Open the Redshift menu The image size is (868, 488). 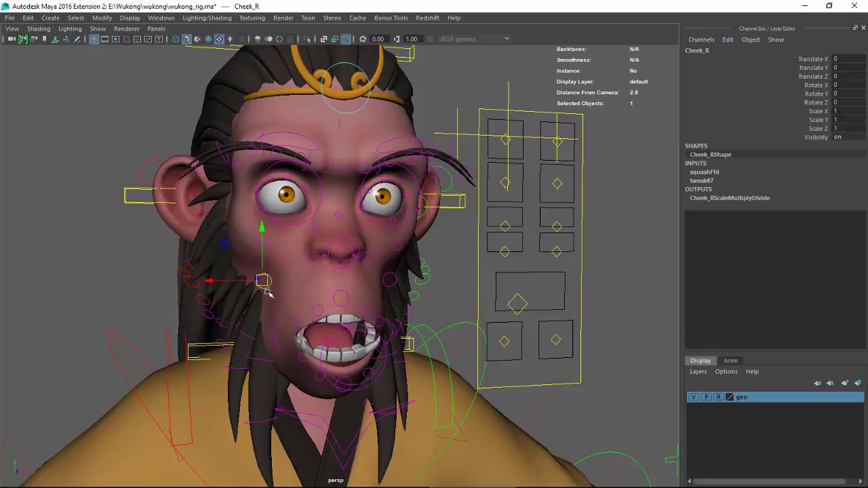tap(427, 18)
